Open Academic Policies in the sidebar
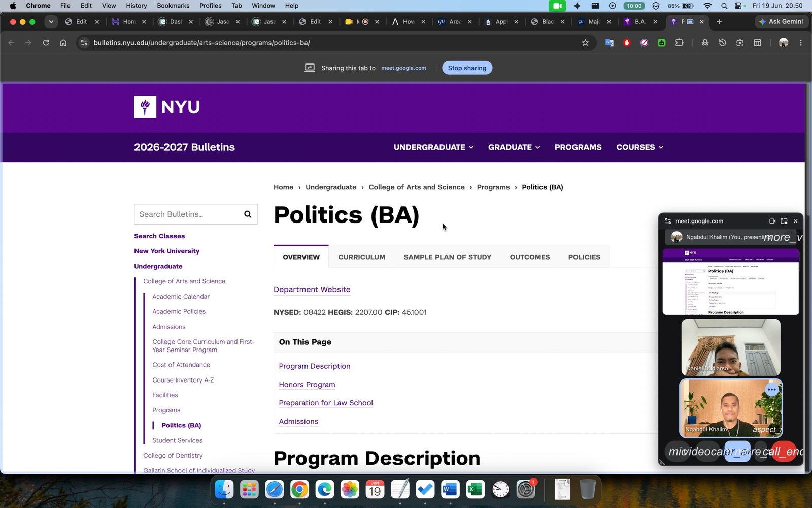Screen dimensions: 812x508 point(179,312)
